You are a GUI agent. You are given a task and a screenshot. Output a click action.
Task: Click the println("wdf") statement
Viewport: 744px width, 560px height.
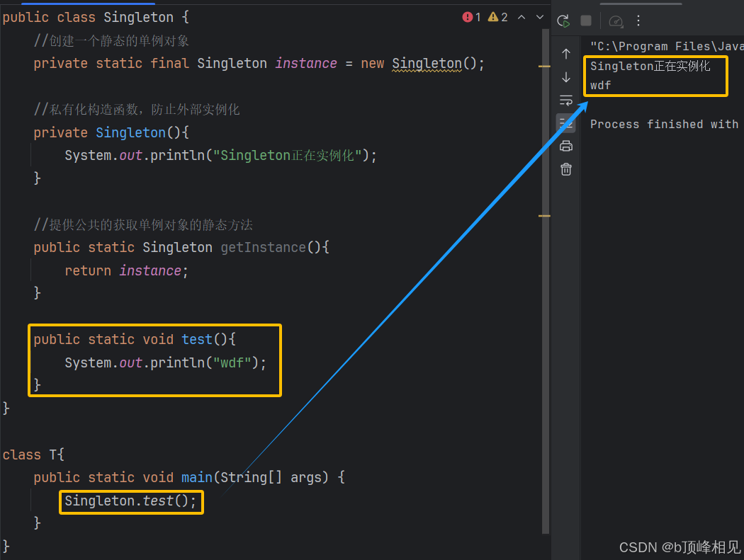166,362
